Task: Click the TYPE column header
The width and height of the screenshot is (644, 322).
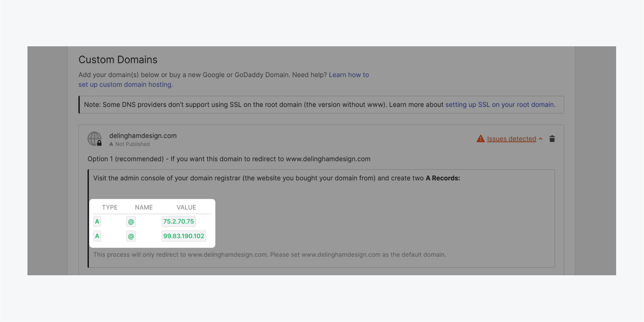Action: click(110, 207)
